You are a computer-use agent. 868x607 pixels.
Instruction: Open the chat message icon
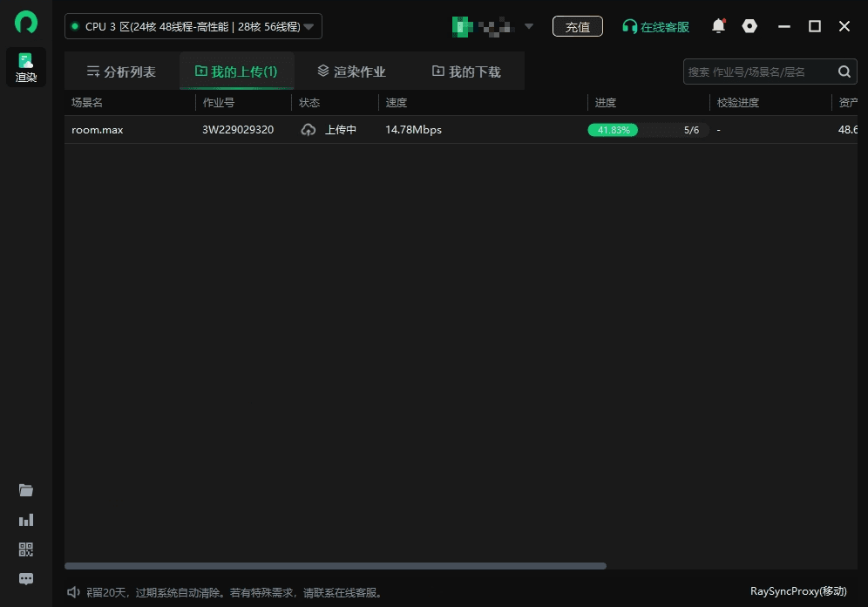pos(26,578)
